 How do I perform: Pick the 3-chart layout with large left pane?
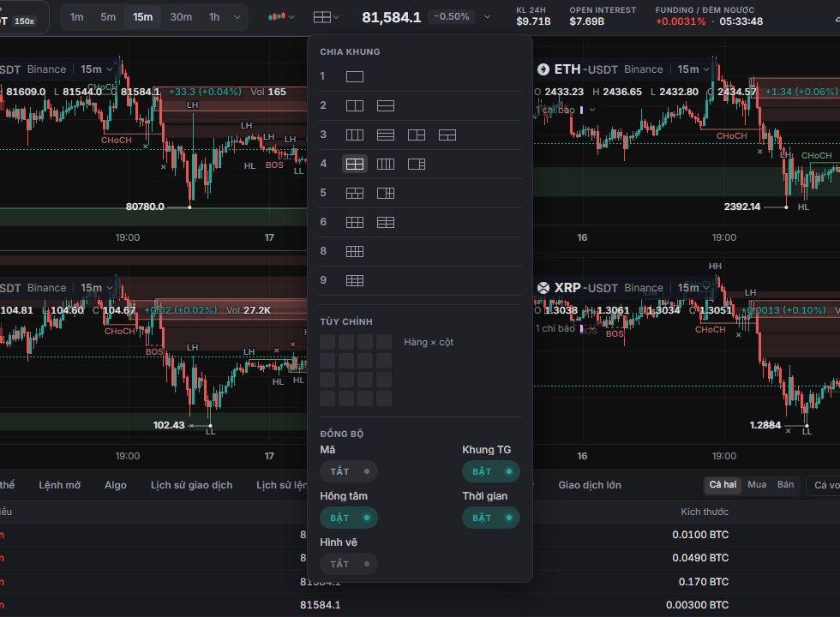pos(417,135)
